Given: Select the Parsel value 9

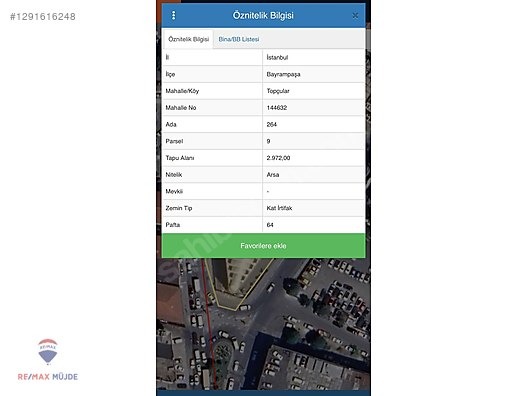Looking at the screenshot, I should (x=314, y=141).
